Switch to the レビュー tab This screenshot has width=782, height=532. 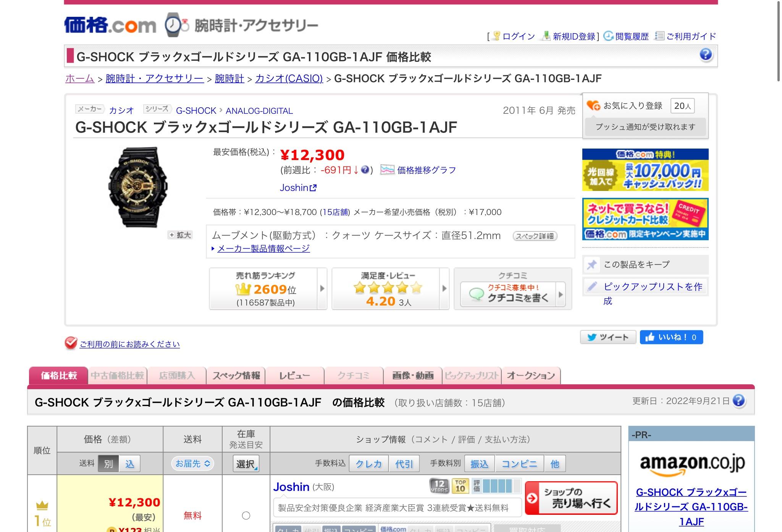(294, 376)
